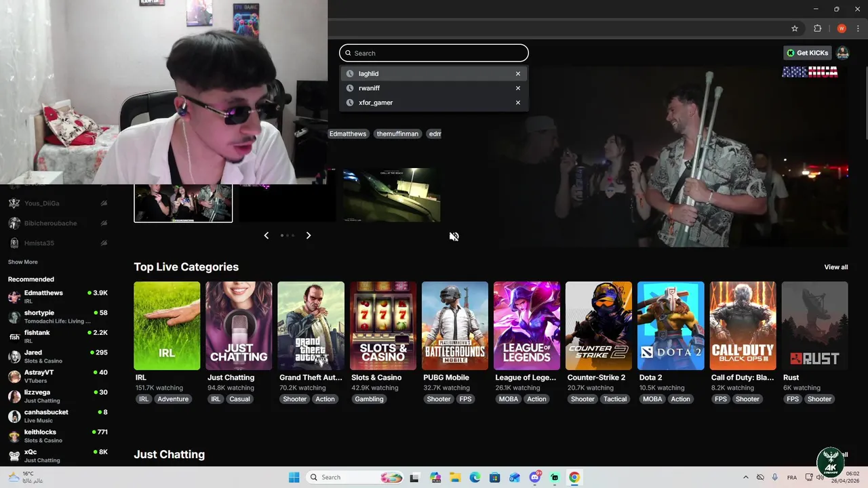The width and height of the screenshot is (868, 488).
Task: Open xQc in Recommended channels
Action: tap(58, 455)
